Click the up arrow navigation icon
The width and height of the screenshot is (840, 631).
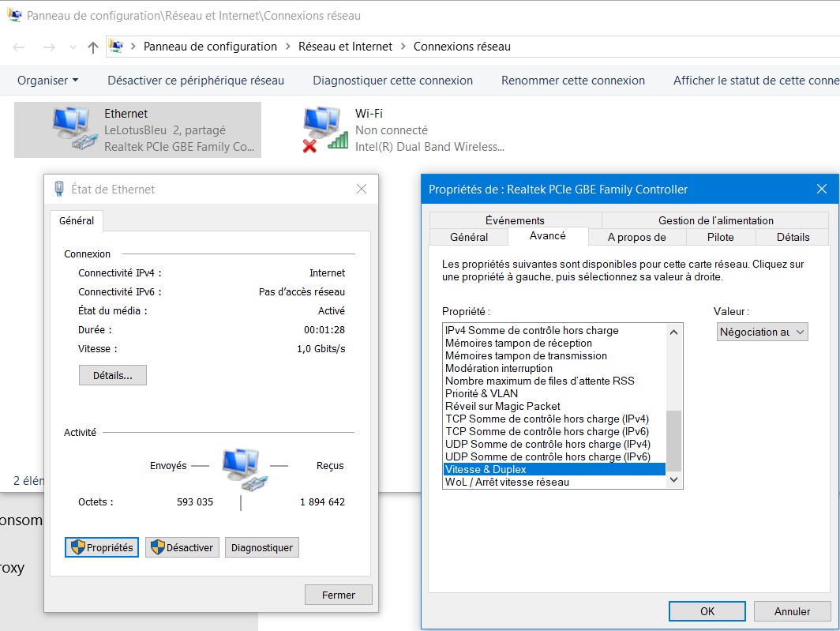coord(93,47)
